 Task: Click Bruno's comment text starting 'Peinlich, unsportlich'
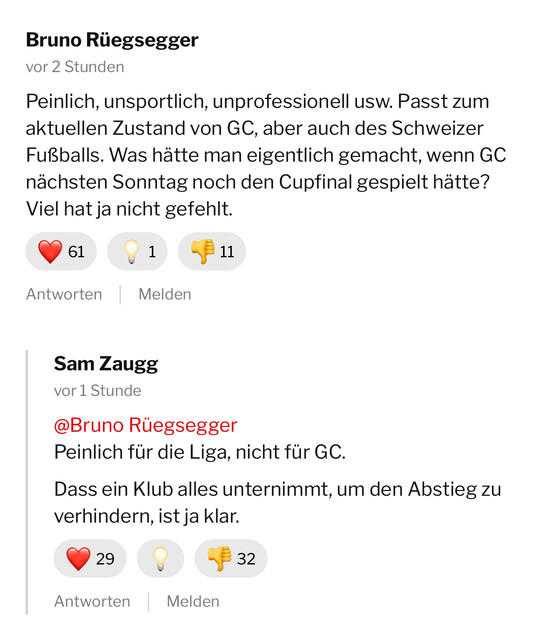[266, 155]
